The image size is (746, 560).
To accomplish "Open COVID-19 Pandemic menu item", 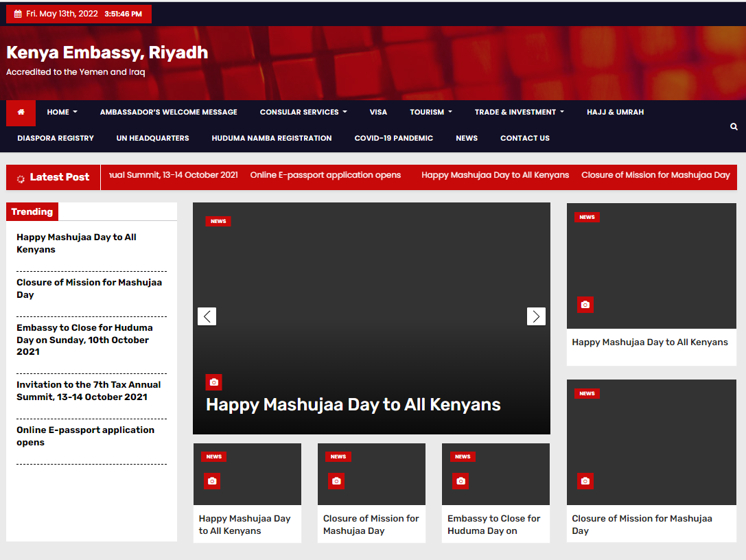I will click(x=393, y=139).
